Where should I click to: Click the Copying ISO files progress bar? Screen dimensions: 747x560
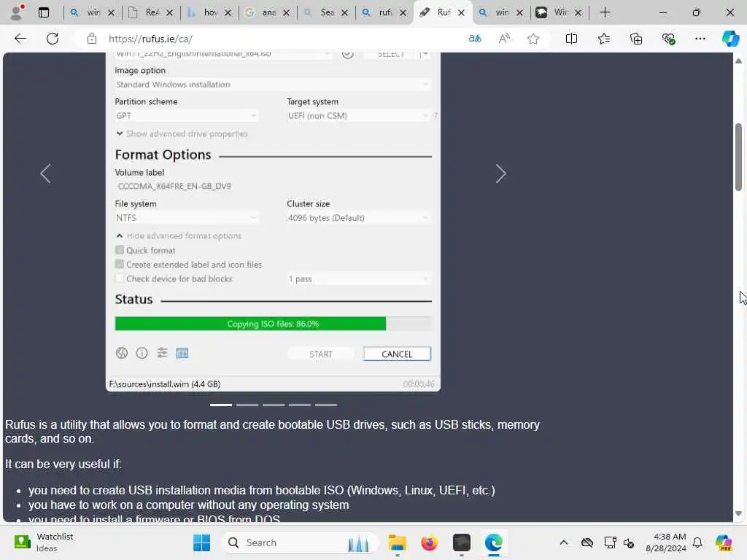click(273, 324)
